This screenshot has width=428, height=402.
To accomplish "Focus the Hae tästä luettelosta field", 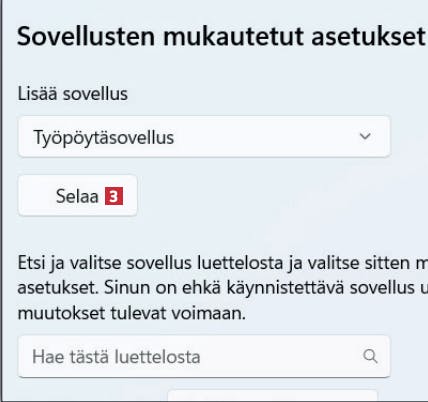I will click(204, 356).
